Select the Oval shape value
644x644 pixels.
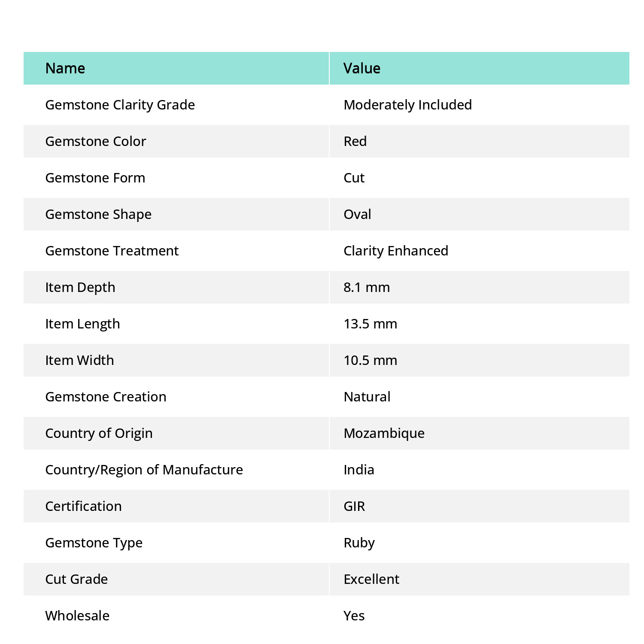pyautogui.click(x=357, y=214)
